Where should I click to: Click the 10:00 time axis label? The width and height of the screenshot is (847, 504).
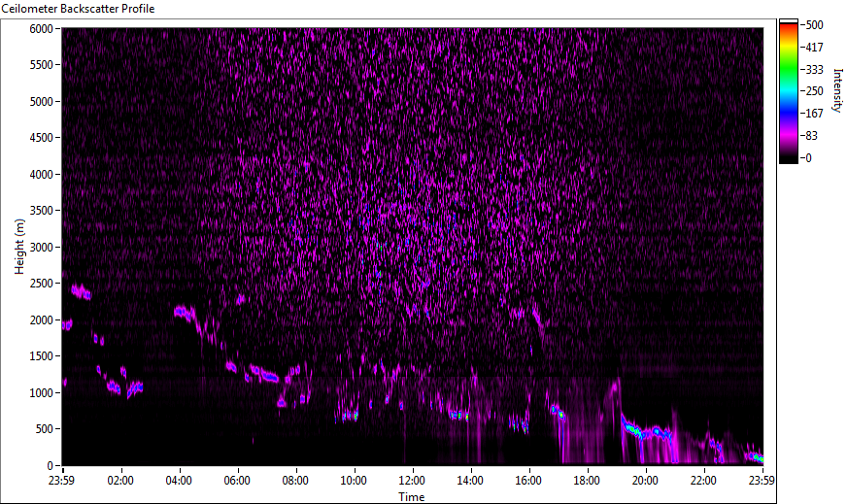[x=354, y=481]
